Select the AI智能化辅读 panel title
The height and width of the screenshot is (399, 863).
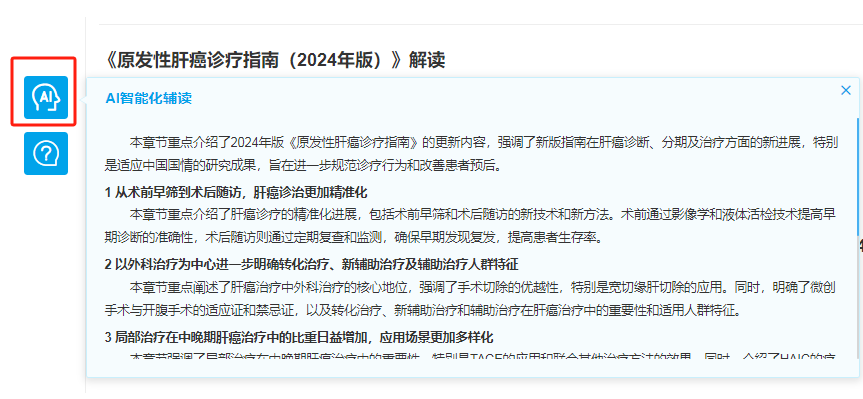149,99
